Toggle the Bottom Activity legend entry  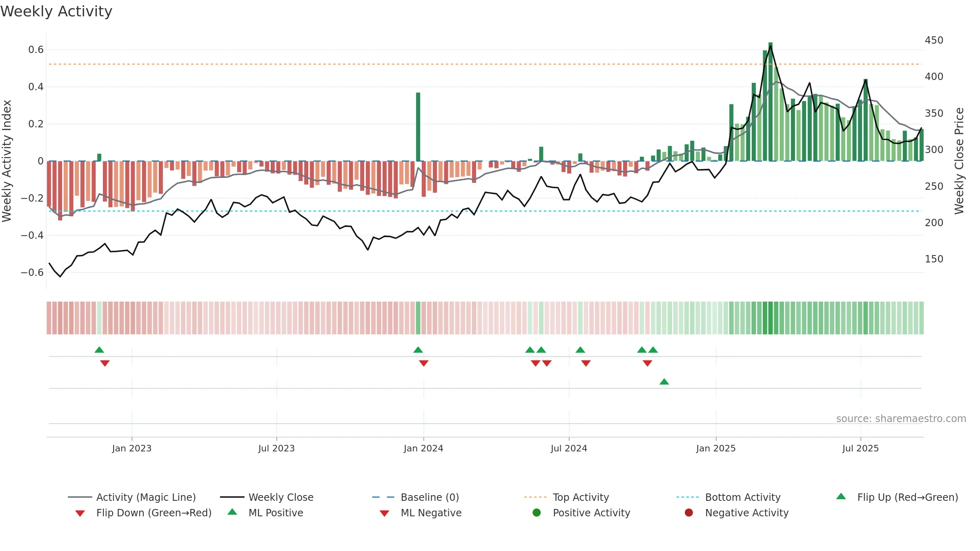click(728, 497)
